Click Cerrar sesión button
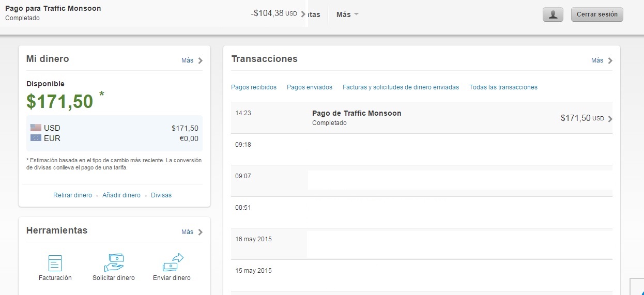This screenshot has width=644, height=295. 597,14
